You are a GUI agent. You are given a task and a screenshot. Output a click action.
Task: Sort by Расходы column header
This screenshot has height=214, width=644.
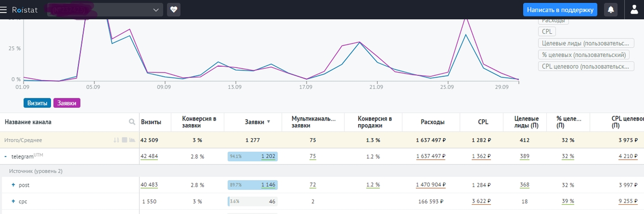coord(432,122)
